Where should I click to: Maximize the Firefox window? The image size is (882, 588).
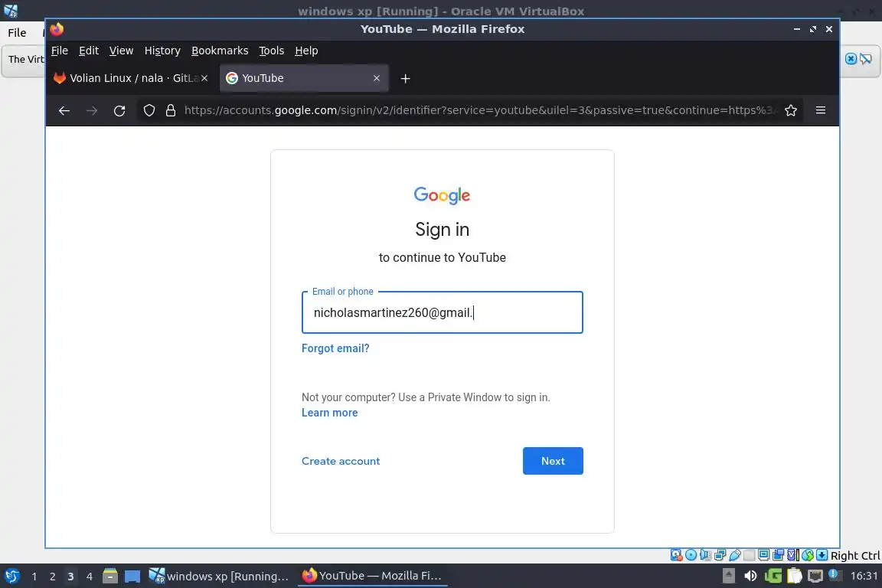click(813, 28)
